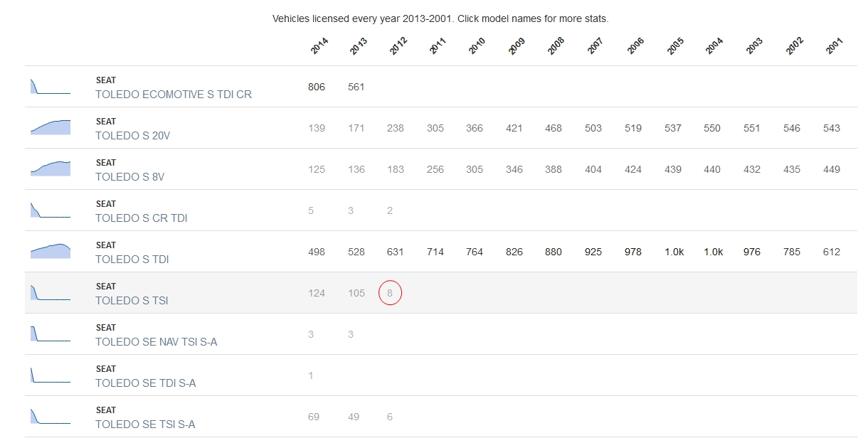Open the TOLEDO SE TDI S-A link
868x443 pixels.
pyautogui.click(x=146, y=383)
